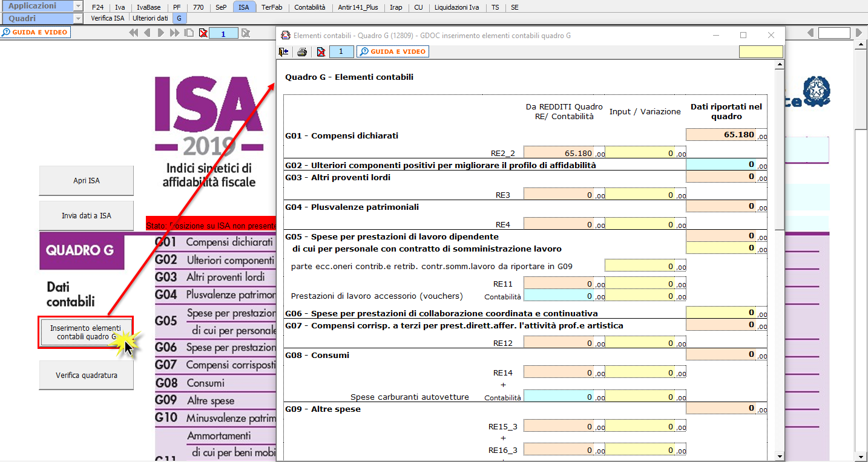Select the ISA application tab
868x462 pixels.
[x=243, y=7]
